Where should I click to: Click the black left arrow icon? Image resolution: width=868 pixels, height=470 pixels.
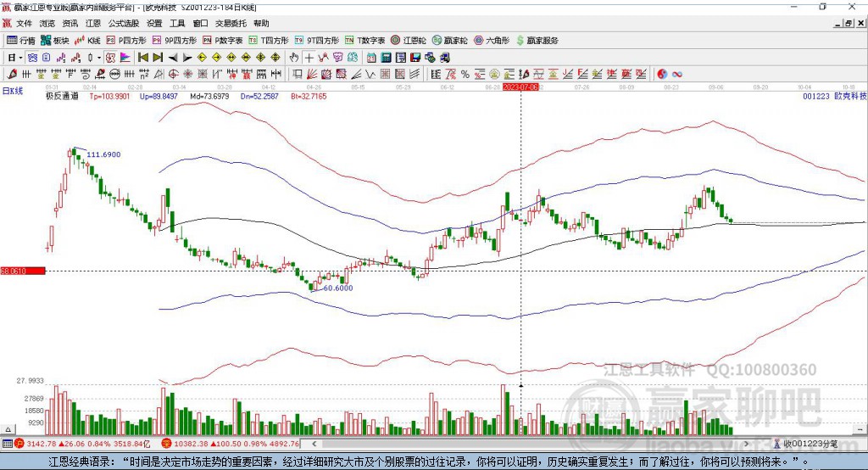[x=173, y=58]
